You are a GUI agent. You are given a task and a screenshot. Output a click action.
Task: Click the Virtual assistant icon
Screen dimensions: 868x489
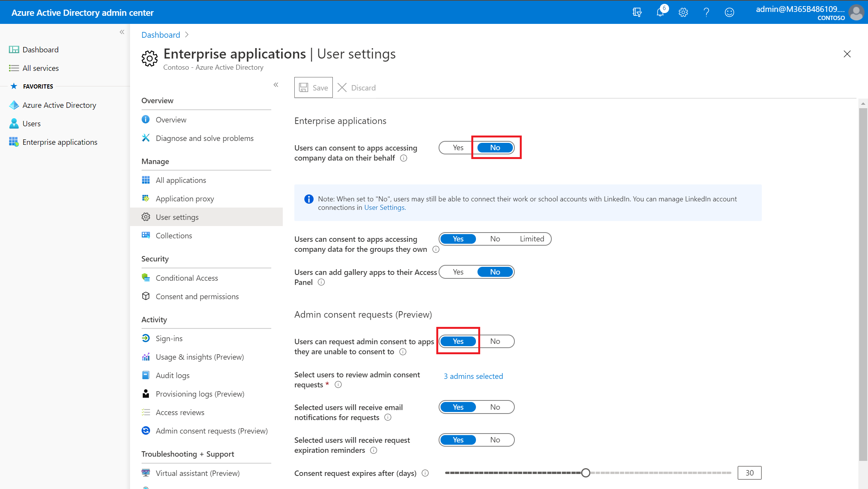(145, 473)
